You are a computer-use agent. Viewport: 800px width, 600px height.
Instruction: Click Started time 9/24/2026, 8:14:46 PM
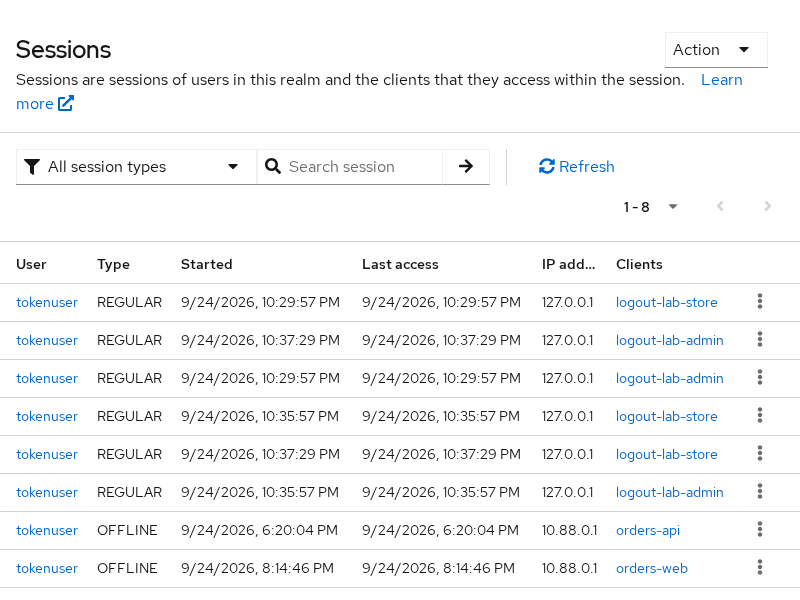click(257, 568)
